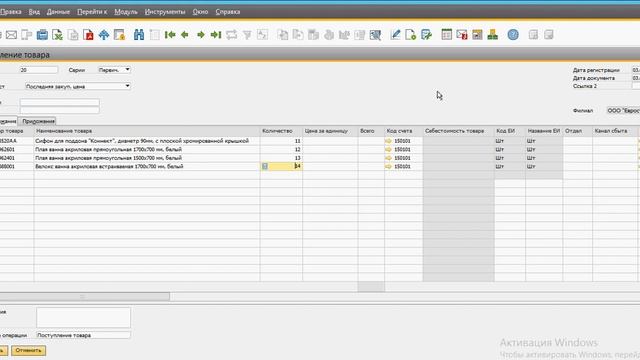Click the Код счета column header
640x360 pixels.
click(x=404, y=131)
